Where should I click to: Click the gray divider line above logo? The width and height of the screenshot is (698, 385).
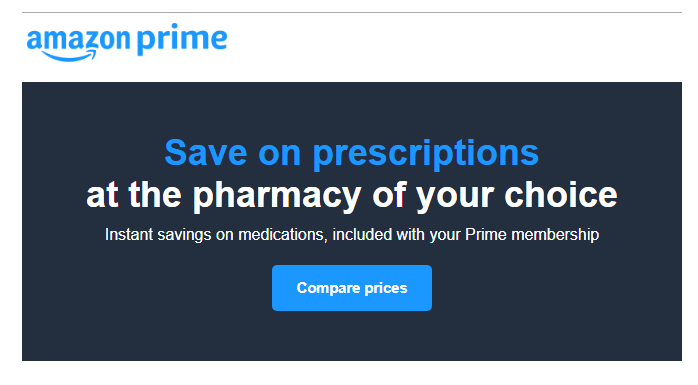pyautogui.click(x=352, y=12)
